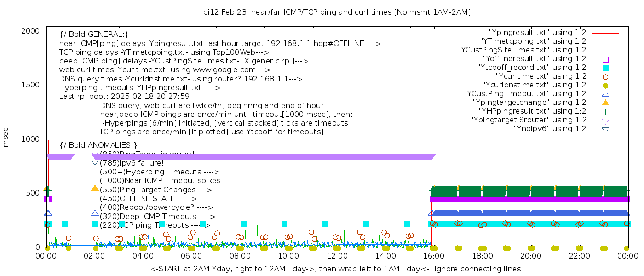
Task: Click the purple square marker beside "Yofflineresult.txt" legend entry
Action: point(605,59)
